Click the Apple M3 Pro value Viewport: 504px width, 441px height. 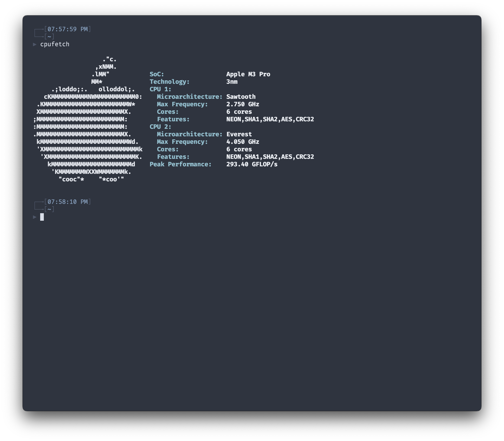248,74
